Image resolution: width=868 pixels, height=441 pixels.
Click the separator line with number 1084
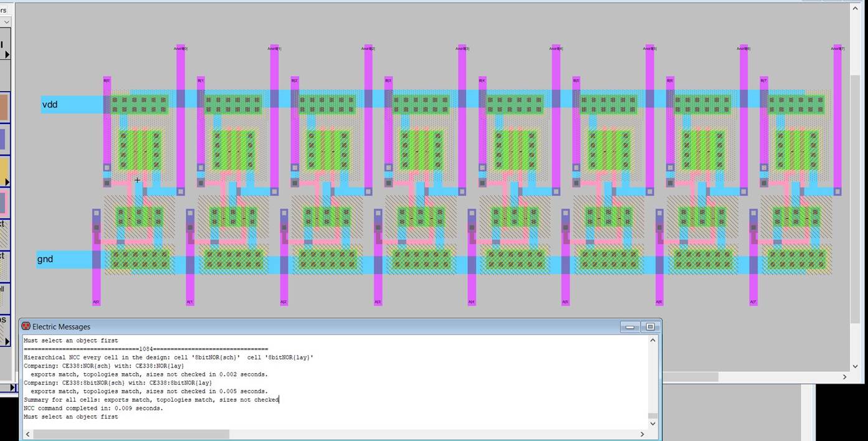tap(146, 349)
